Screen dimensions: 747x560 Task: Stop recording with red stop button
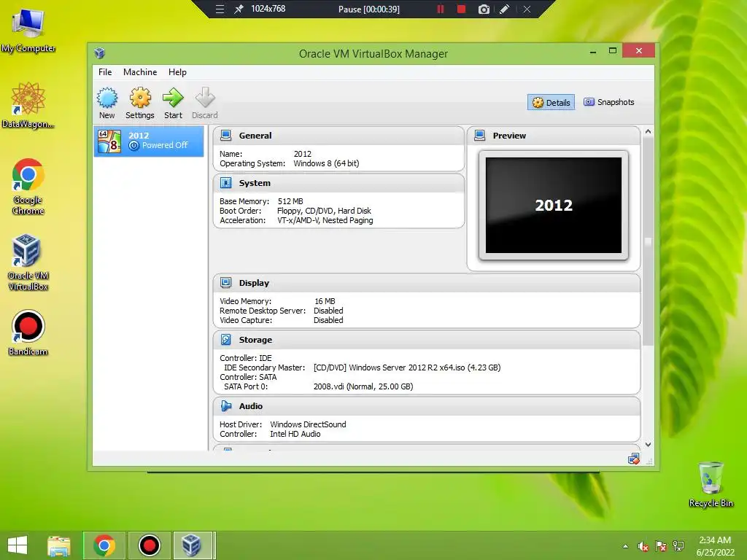[461, 9]
